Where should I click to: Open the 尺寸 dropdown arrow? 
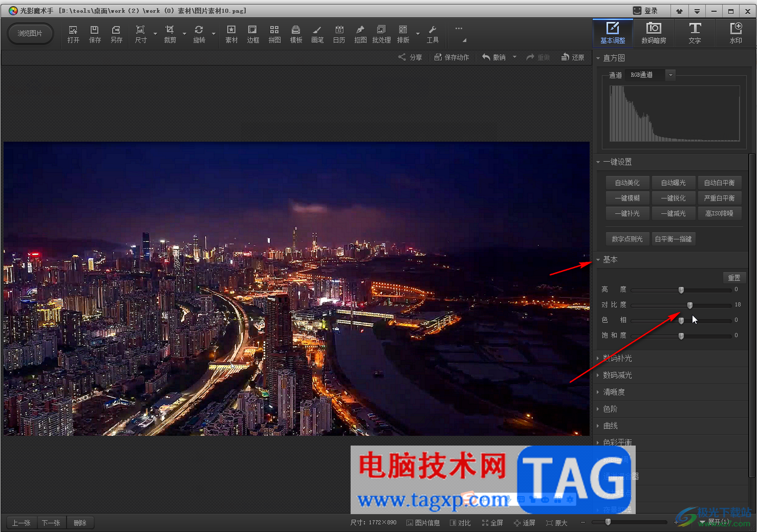click(156, 34)
